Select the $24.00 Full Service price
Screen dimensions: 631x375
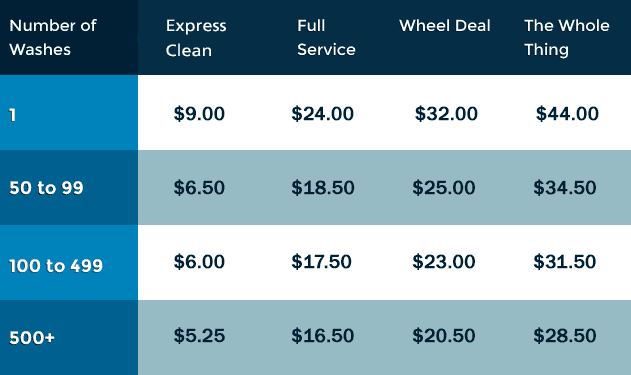coord(323,113)
